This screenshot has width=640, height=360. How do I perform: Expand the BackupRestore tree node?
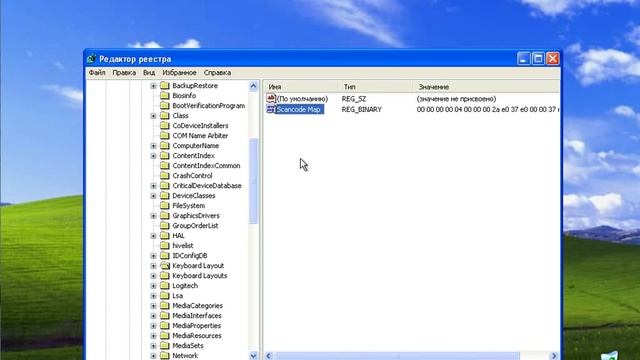[x=153, y=86]
